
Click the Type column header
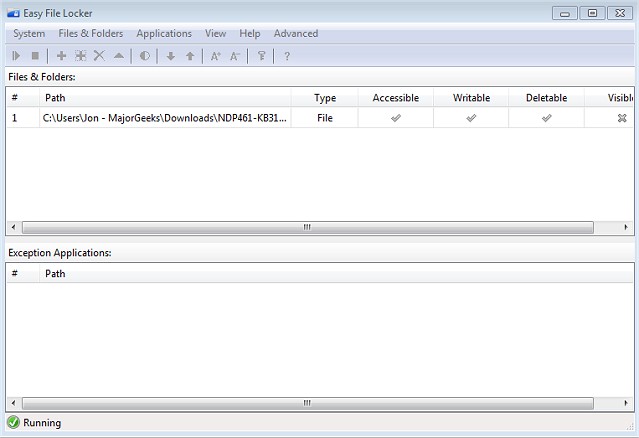click(325, 98)
